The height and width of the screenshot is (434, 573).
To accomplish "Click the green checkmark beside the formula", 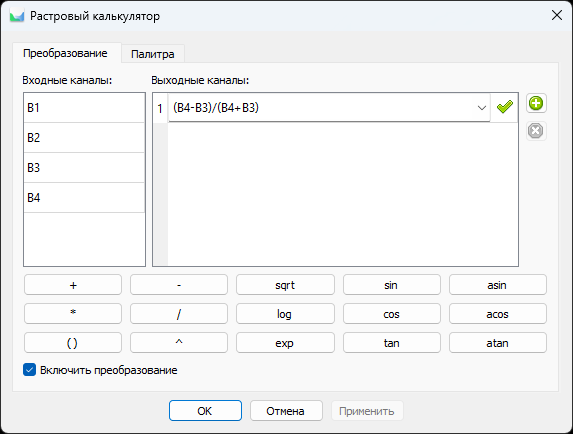I will coord(505,107).
